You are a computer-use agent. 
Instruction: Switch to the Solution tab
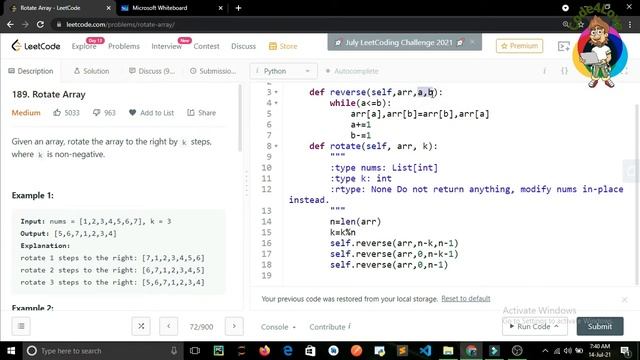[x=91, y=71]
